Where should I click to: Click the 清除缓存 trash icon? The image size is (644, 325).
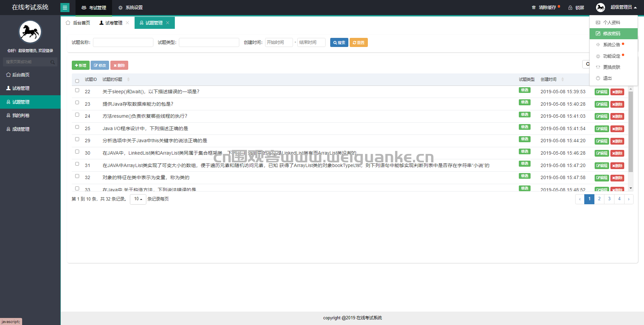(x=534, y=7)
